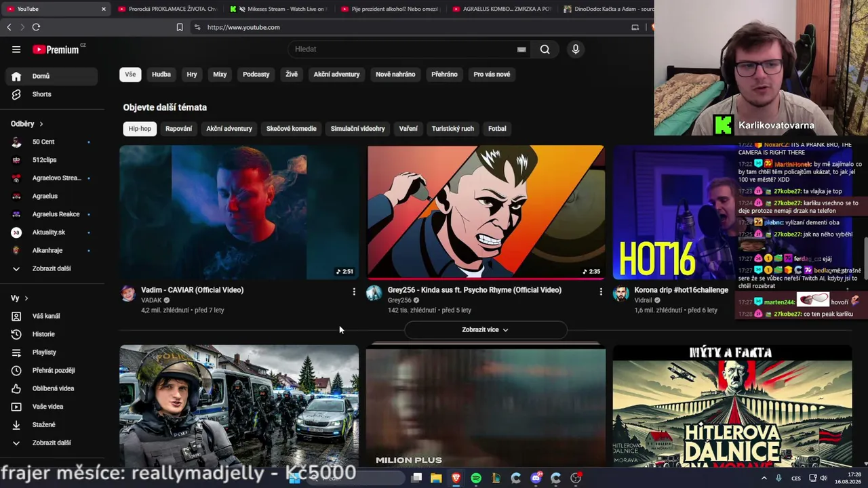Play the Vadim CAVIAR video thumbnail
Viewport: 868px width, 488px height.
(239, 212)
